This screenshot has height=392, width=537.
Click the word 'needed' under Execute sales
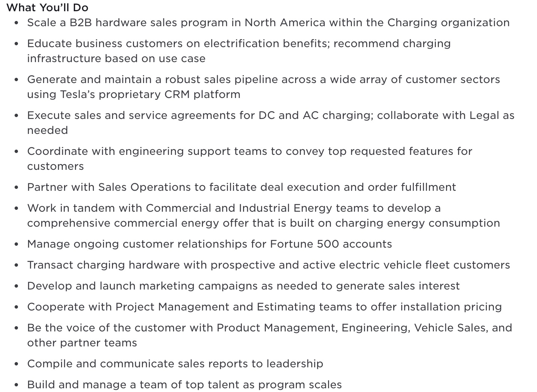48,131
